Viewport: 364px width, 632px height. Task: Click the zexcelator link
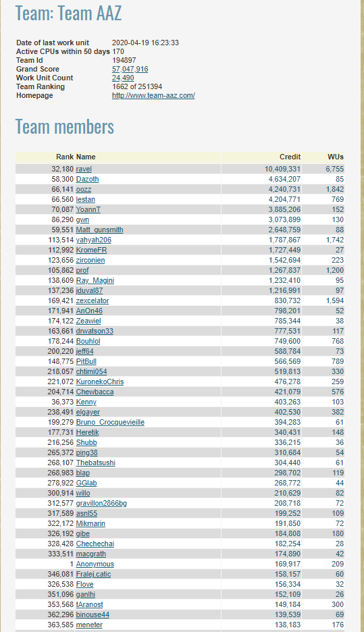point(93,300)
